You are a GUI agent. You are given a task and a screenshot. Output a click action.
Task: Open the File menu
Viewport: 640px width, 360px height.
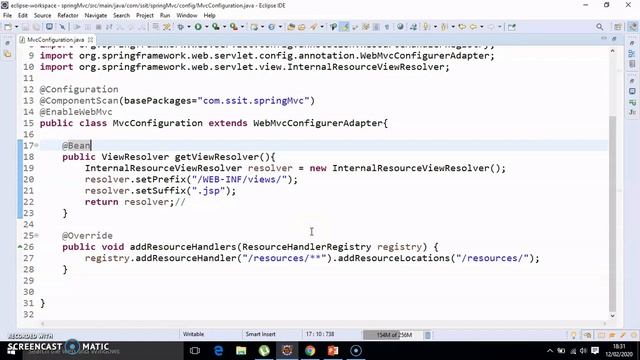tap(7, 16)
